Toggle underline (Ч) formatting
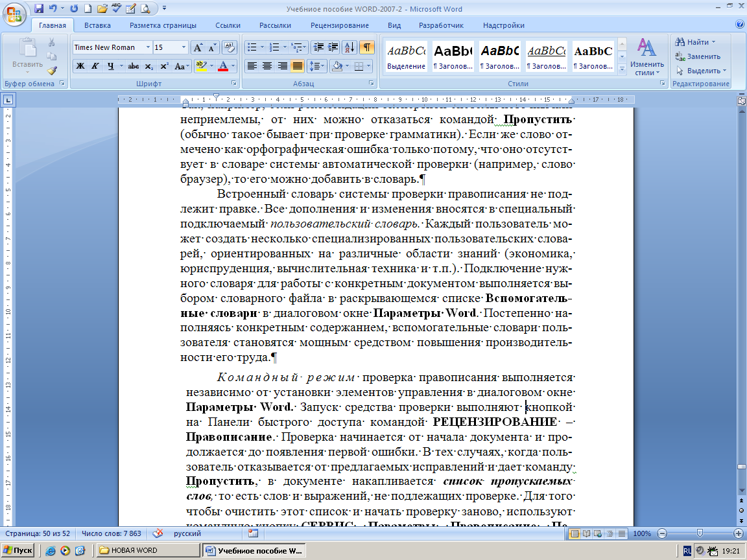 click(x=110, y=66)
